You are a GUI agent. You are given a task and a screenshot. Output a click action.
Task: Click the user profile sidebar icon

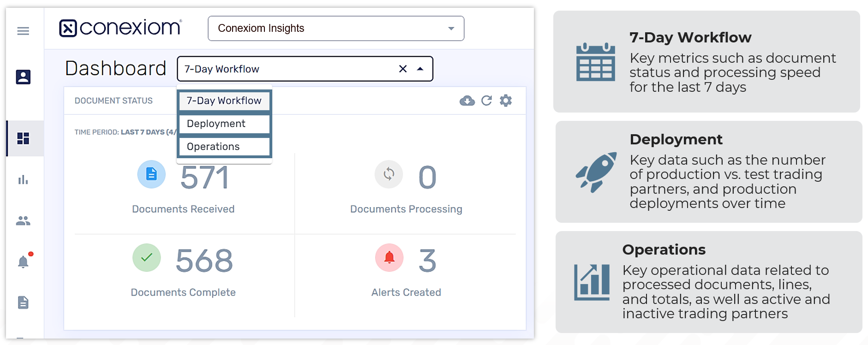coord(23,77)
